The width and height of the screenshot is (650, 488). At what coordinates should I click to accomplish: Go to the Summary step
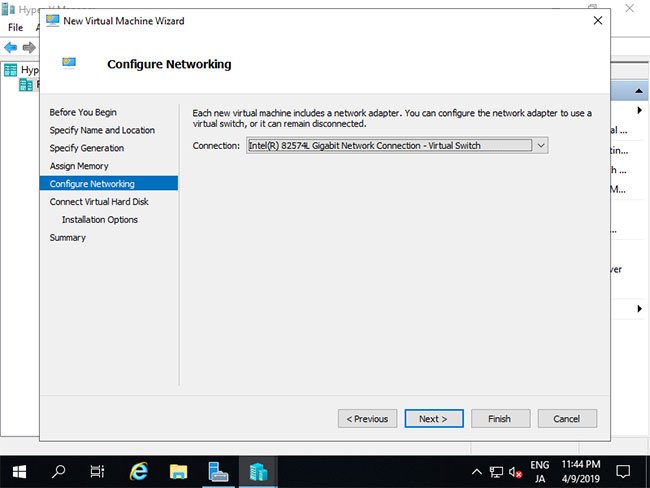point(68,238)
